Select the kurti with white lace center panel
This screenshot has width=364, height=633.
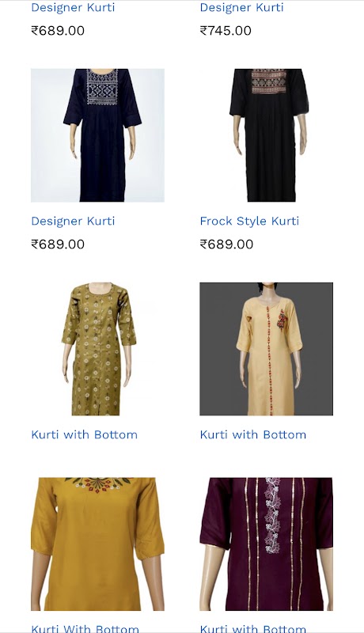(267, 544)
